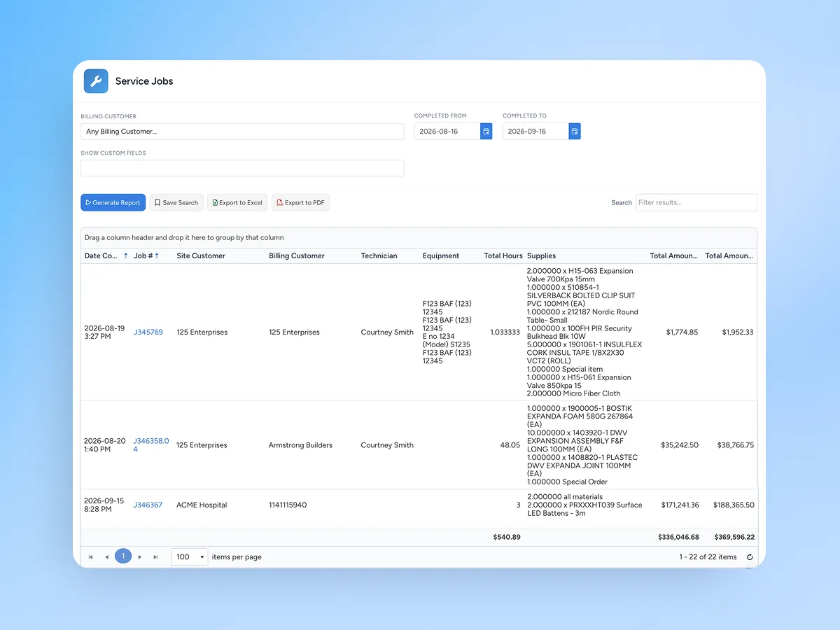Click the $1,952.33 amount cell
The width and height of the screenshot is (840, 630).
pyautogui.click(x=738, y=332)
